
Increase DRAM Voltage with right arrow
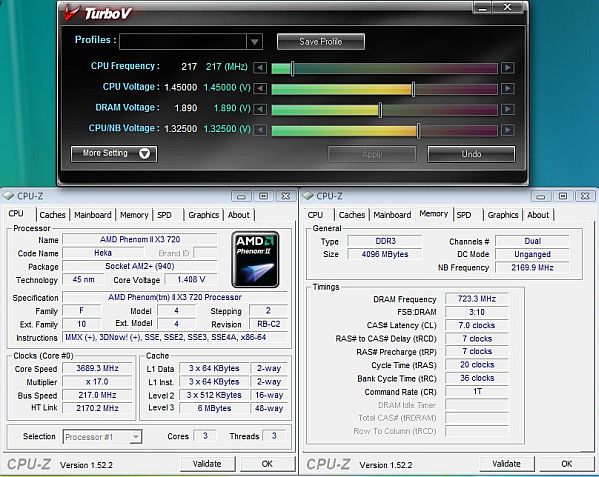point(508,109)
